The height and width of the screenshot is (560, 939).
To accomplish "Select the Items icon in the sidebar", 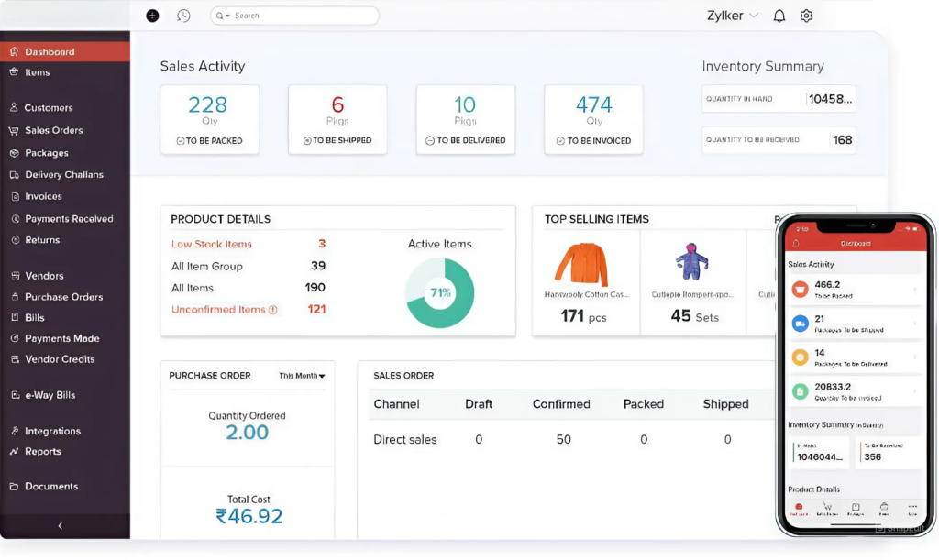I will pos(12,71).
